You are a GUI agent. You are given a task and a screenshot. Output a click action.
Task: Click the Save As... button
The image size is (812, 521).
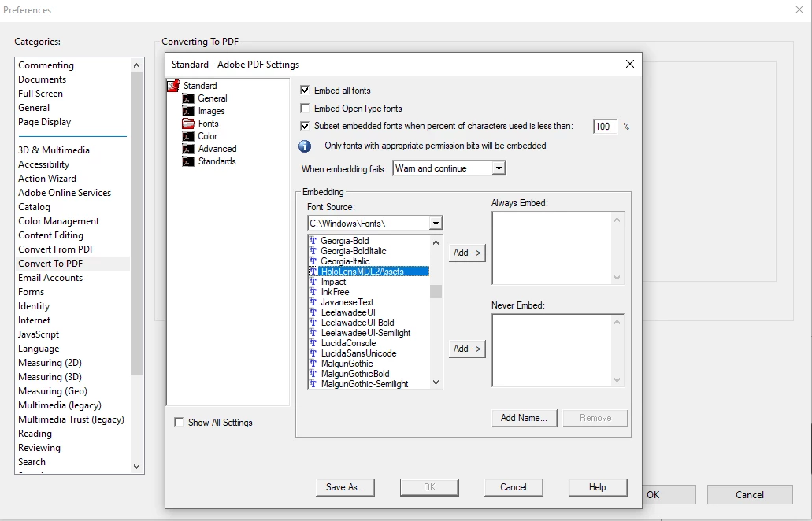tap(346, 487)
